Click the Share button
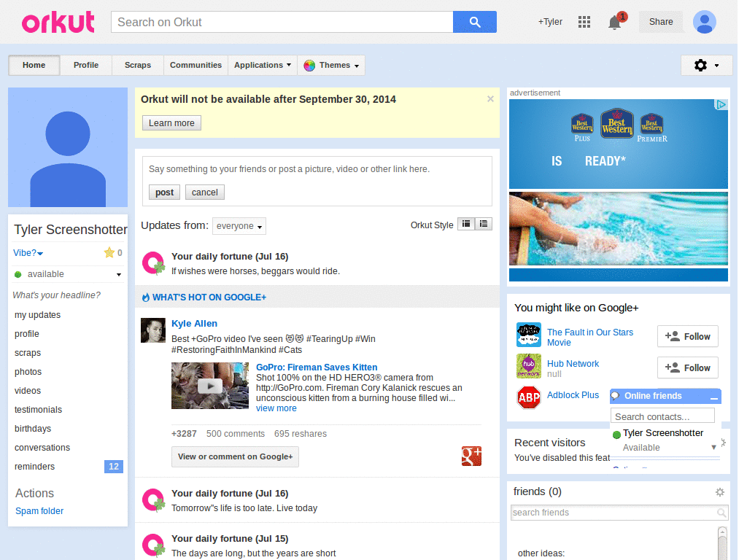Screen dimensions: 747x560 pyautogui.click(x=661, y=22)
